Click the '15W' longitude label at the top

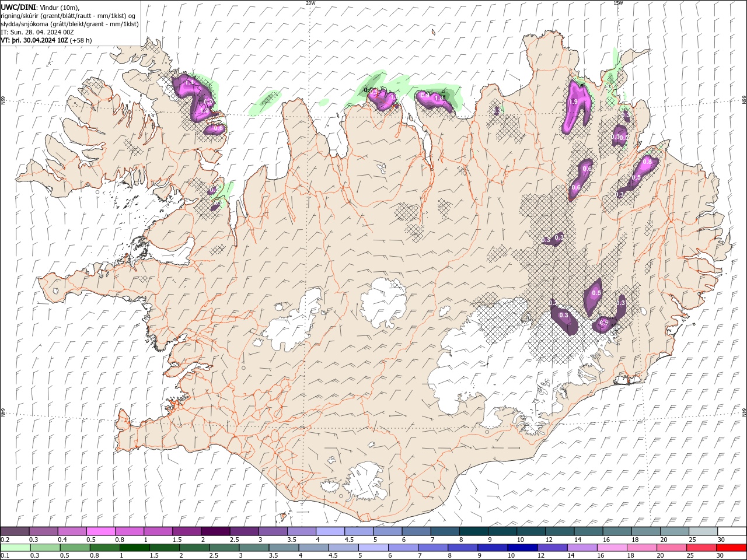click(618, 3)
